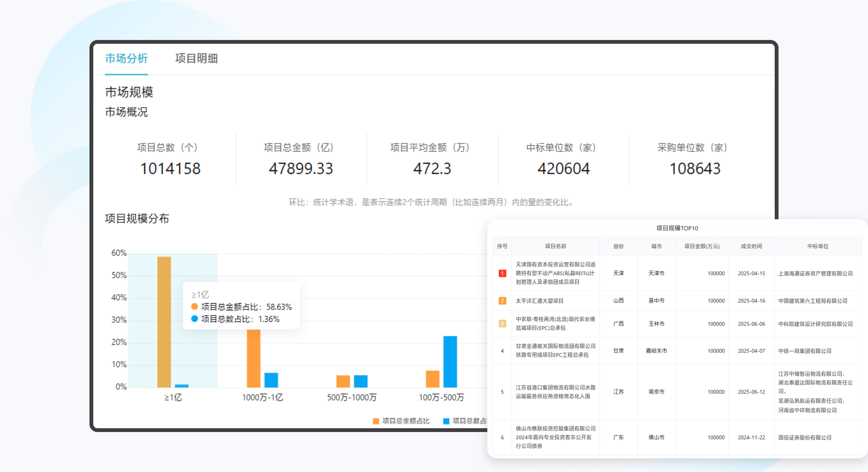Viewport: 868px width, 472px height.
Task: Click the 南京市 city cell
Action: [x=656, y=392]
